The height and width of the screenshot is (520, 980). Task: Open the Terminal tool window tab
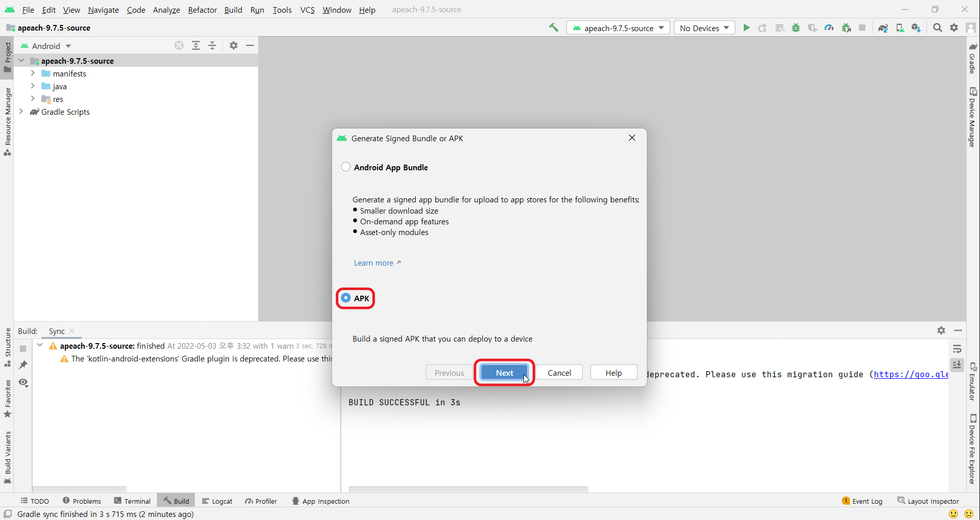pyautogui.click(x=132, y=501)
